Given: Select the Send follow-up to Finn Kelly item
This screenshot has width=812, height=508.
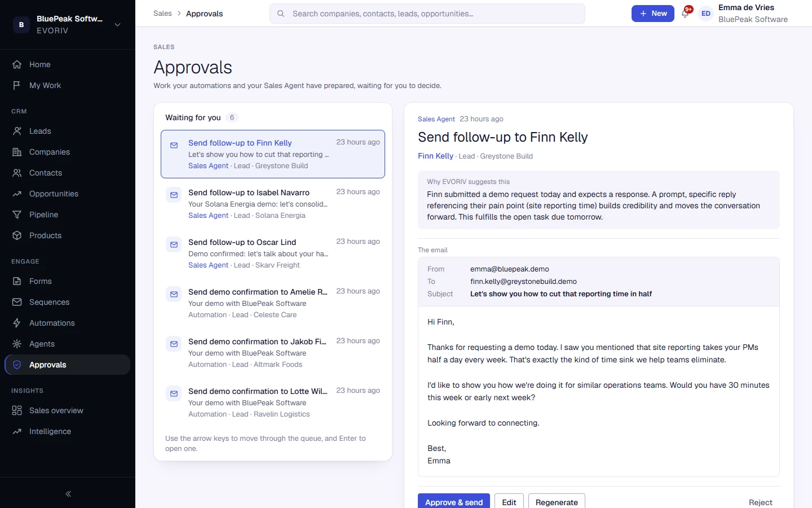Looking at the screenshot, I should [x=273, y=154].
